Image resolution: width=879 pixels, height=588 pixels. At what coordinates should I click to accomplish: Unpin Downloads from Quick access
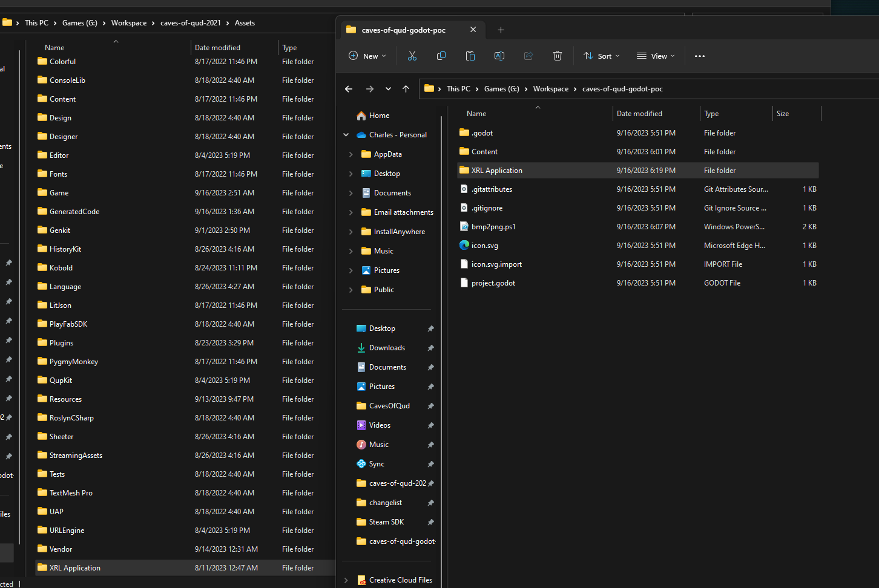430,348
